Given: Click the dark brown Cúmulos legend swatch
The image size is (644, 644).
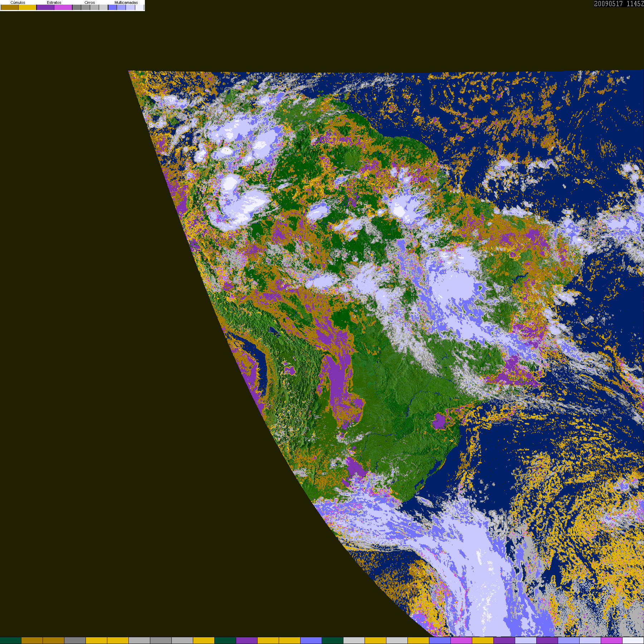Looking at the screenshot, I should [10, 7].
